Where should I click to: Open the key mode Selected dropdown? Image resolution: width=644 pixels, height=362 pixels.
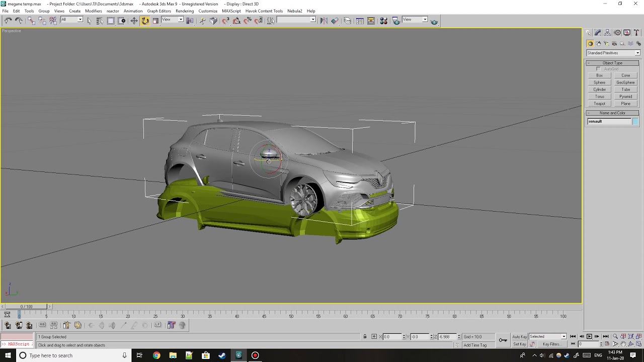click(x=547, y=336)
